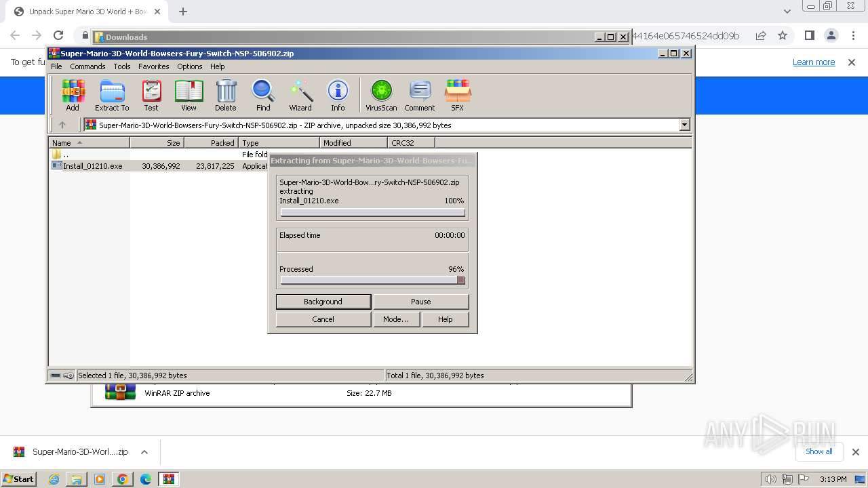
Task: Click the View file icon
Action: tap(189, 95)
